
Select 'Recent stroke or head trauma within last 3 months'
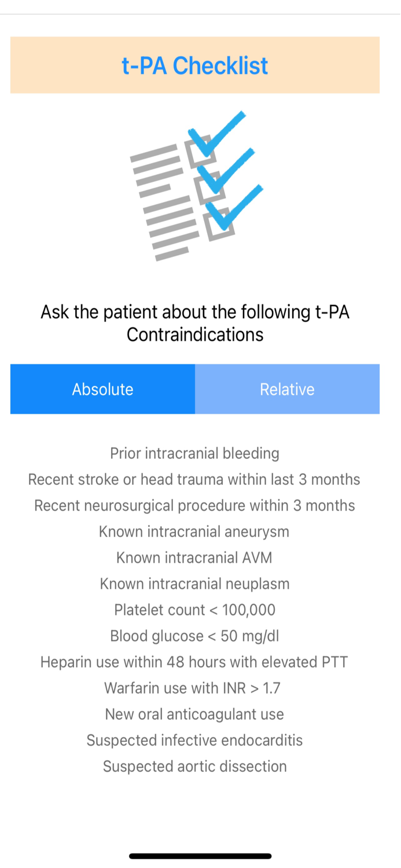(194, 480)
